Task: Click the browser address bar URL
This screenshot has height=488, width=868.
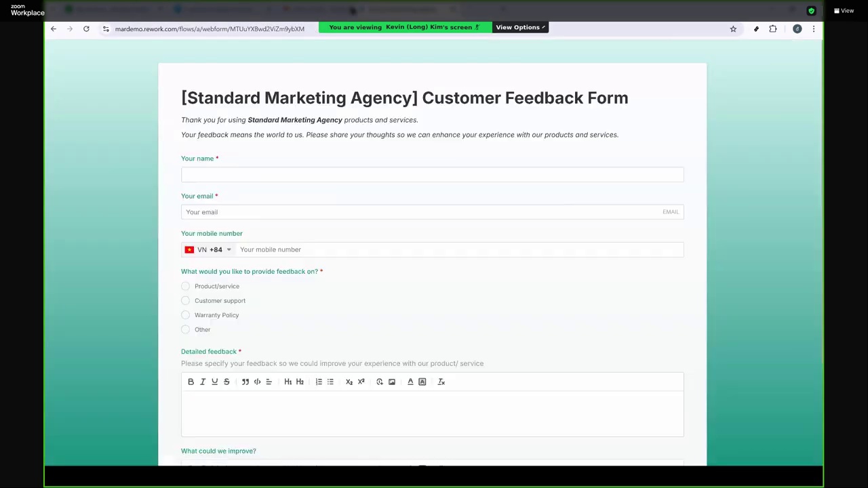Action: (x=210, y=29)
